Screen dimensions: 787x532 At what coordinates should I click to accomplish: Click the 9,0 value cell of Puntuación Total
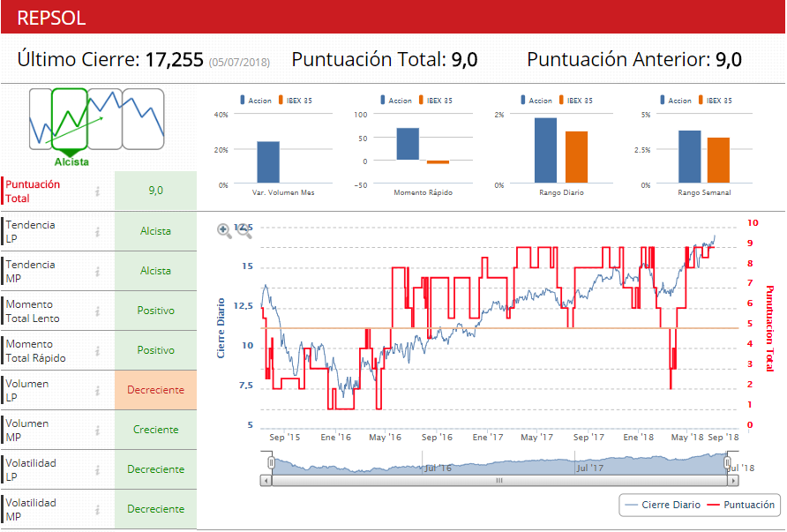155,191
